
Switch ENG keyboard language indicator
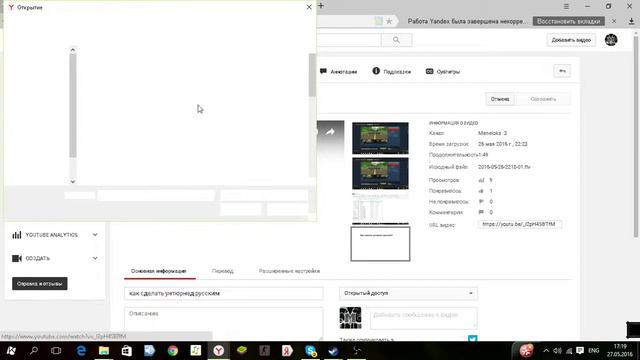[x=593, y=351]
